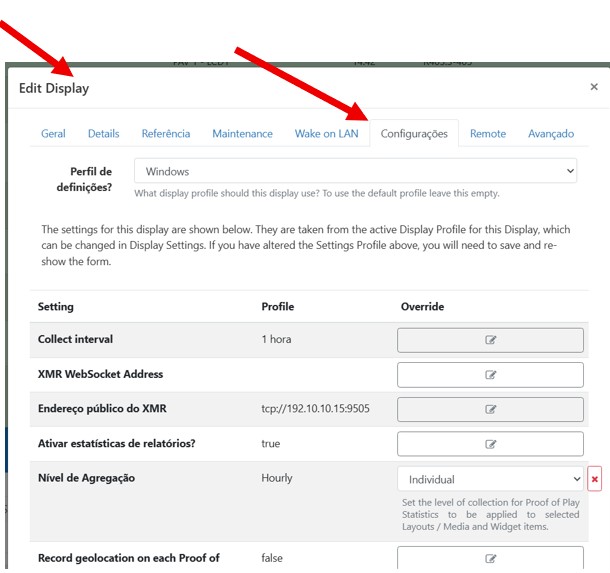Image resolution: width=610 pixels, height=573 pixels.
Task: Click the Nível de Agregação setting label
Action: click(x=86, y=478)
